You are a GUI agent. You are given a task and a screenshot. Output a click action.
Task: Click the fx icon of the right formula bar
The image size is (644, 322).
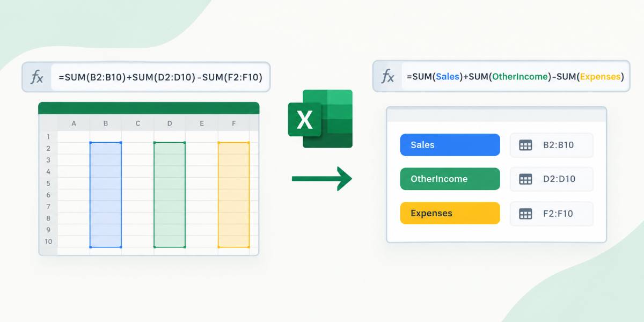[387, 77]
